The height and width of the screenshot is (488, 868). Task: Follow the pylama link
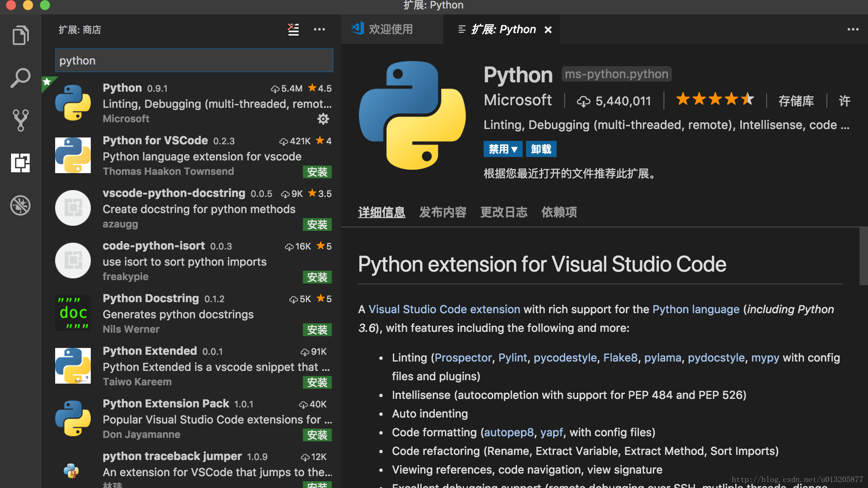tap(663, 358)
